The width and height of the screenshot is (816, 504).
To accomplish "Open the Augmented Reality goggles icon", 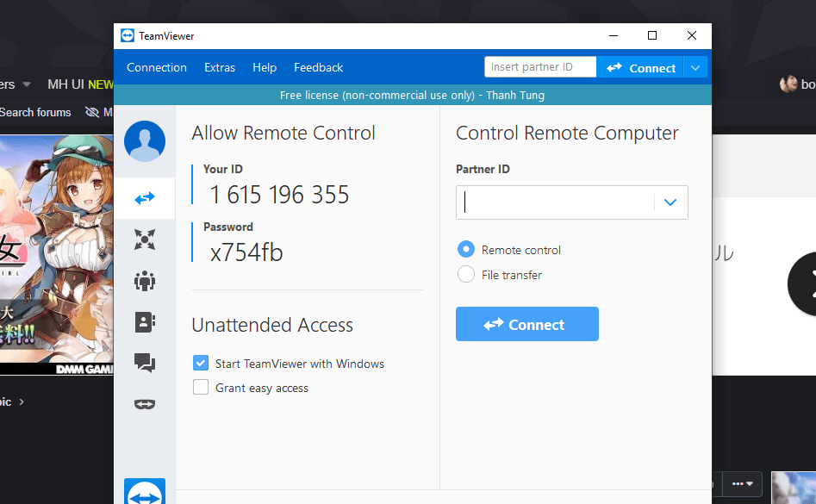I will [x=145, y=404].
